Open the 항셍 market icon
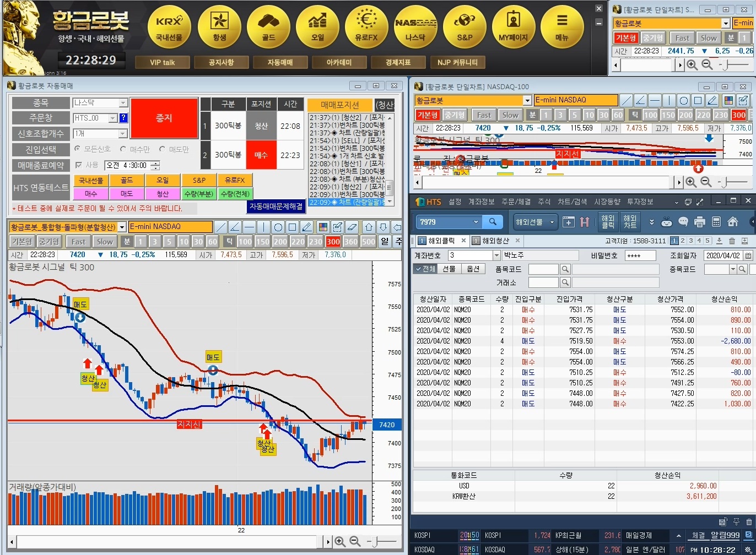 (219, 26)
